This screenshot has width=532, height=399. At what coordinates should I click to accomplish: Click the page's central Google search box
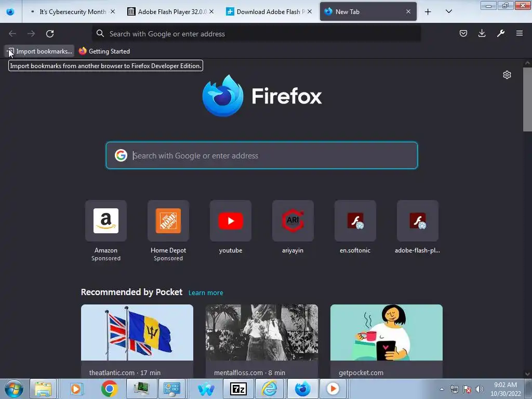262,155
